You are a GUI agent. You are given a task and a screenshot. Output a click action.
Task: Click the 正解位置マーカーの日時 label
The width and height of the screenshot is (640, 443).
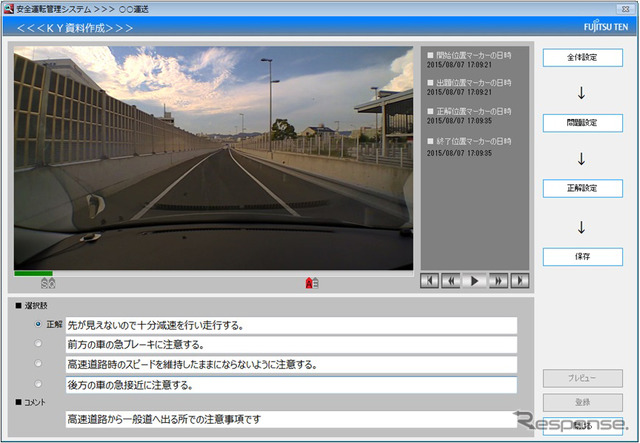pyautogui.click(x=473, y=111)
